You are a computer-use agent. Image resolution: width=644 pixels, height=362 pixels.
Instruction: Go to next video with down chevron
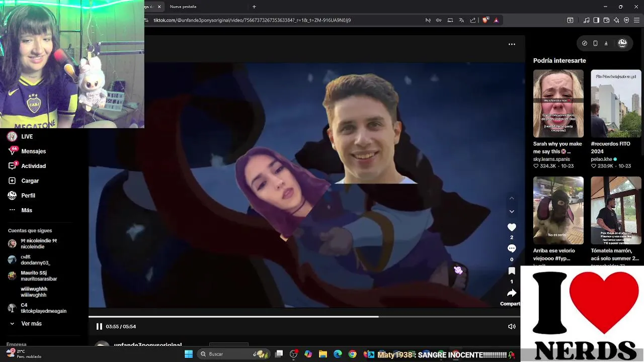(512, 212)
